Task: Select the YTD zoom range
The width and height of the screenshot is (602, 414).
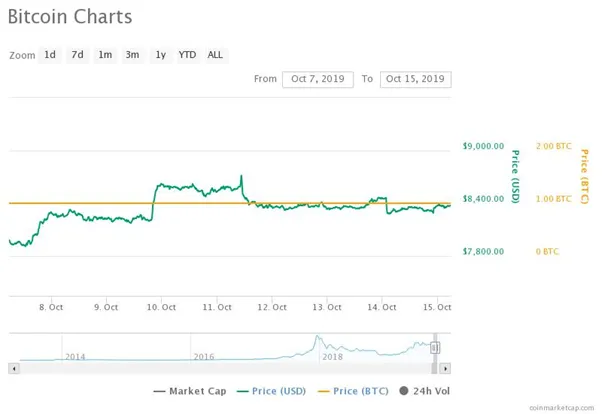Action: click(x=187, y=55)
